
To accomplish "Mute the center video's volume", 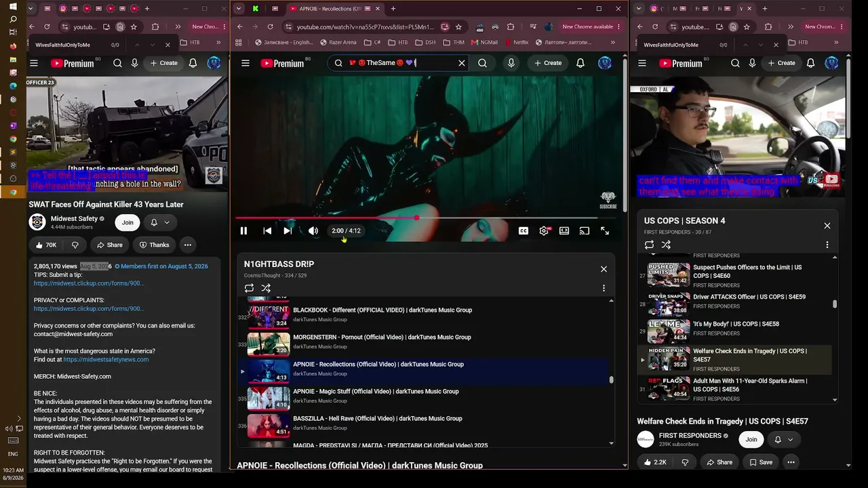I will (313, 230).
